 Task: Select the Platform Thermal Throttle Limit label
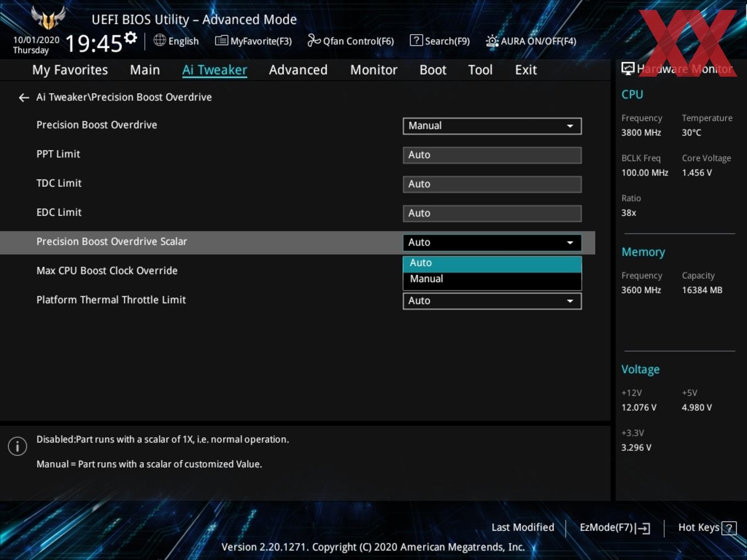pyautogui.click(x=111, y=300)
